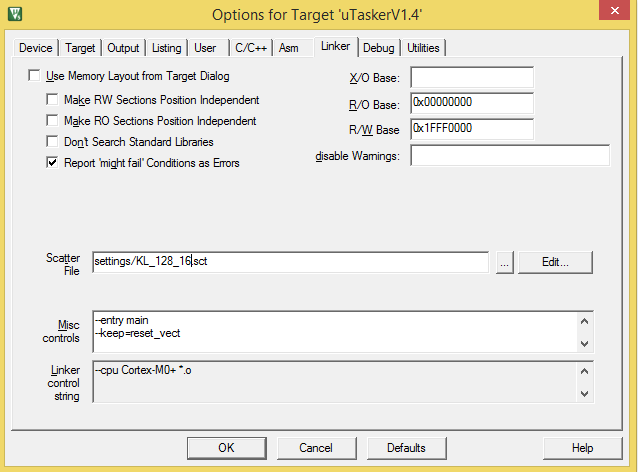Image resolution: width=638 pixels, height=472 pixels.
Task: Open the C/C++ tab
Action: tap(250, 48)
